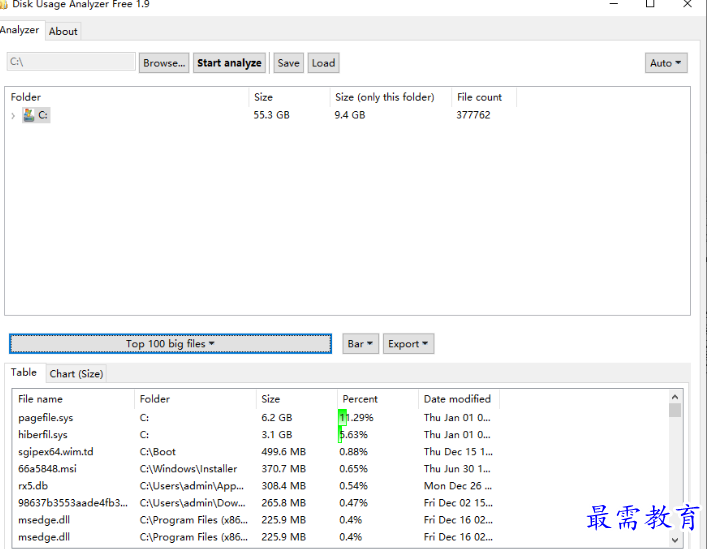The width and height of the screenshot is (708, 549).
Task: Click the C:\Windows\Installer folder cell
Action: point(188,469)
